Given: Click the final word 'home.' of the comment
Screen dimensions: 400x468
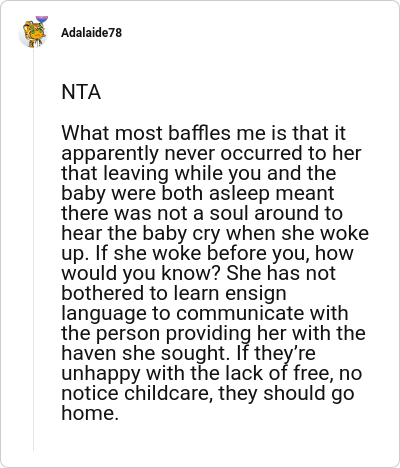Looking at the screenshot, I should (90, 413).
